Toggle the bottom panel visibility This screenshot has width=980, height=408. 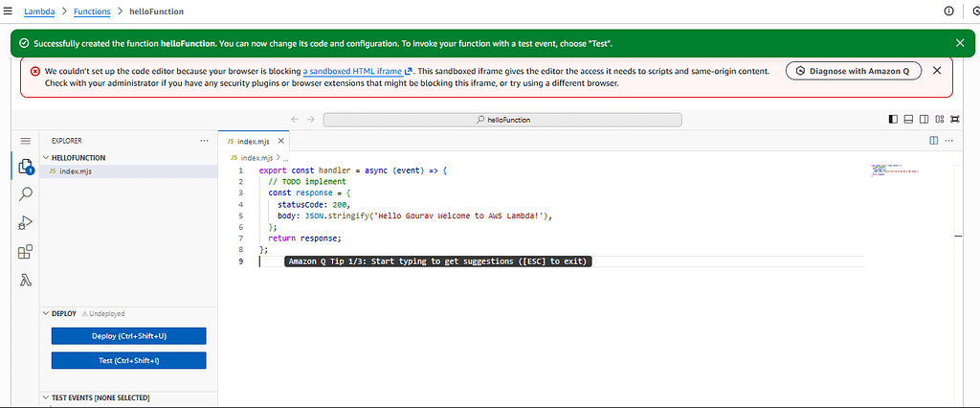[x=909, y=120]
